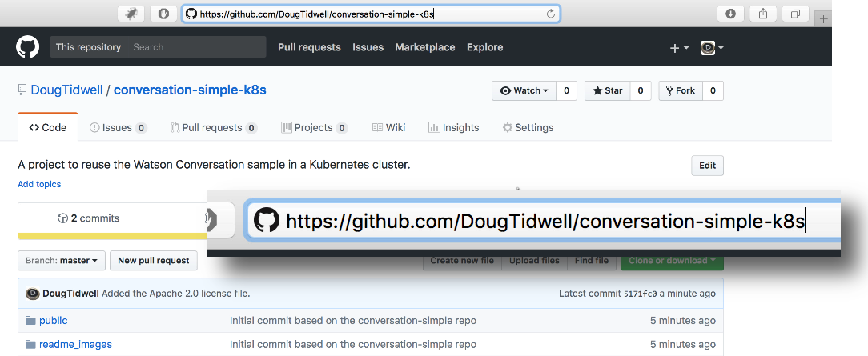Click the yellow language bar

[x=112, y=236]
